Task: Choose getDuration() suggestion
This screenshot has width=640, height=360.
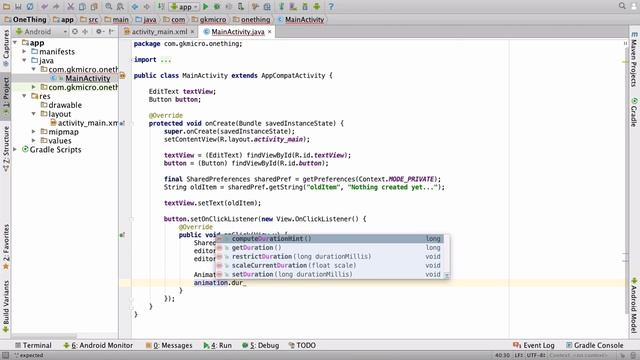Action: 330,248
